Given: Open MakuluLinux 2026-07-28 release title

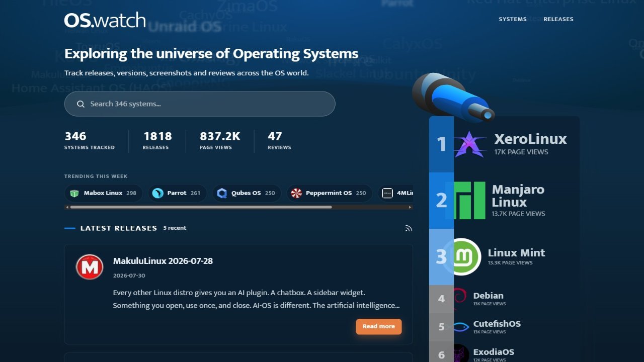Looking at the screenshot, I should 163,261.
